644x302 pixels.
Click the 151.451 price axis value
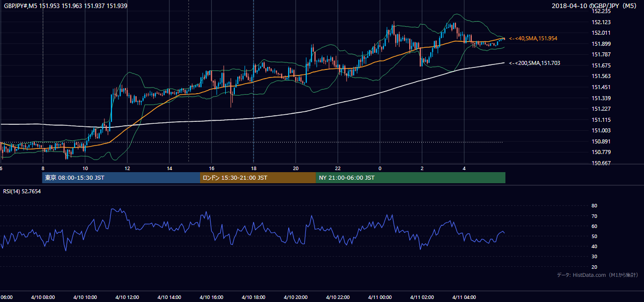click(x=602, y=87)
